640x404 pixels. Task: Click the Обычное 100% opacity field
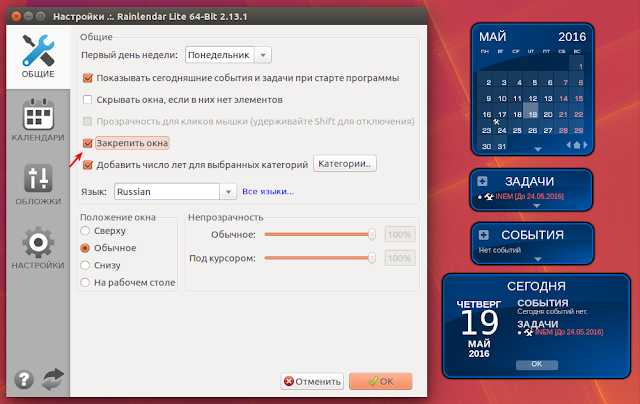click(400, 235)
